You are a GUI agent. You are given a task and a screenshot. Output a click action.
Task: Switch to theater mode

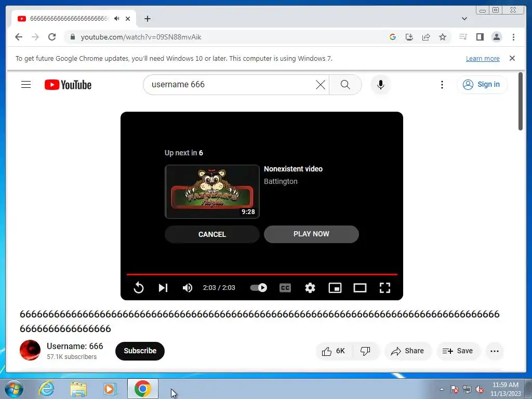[x=360, y=288]
